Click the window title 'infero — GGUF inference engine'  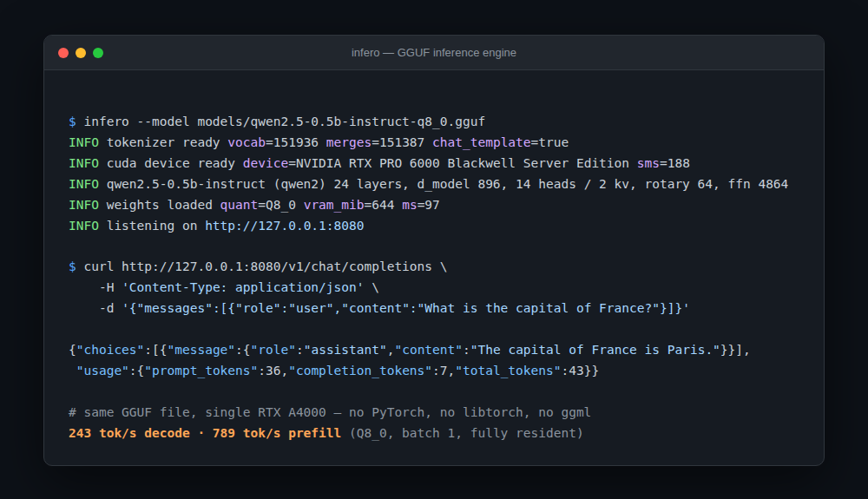click(x=433, y=53)
